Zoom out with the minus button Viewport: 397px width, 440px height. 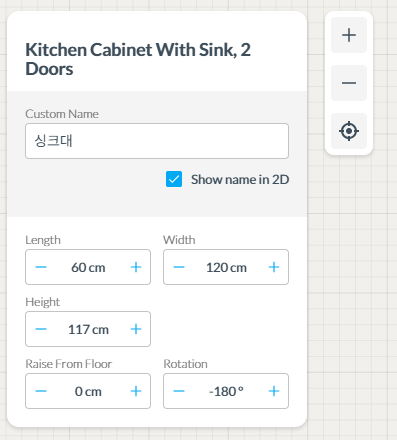tap(349, 83)
